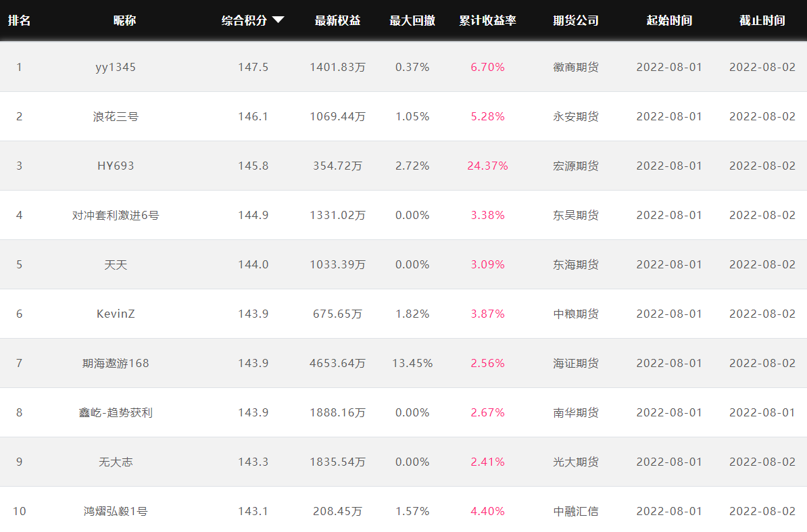Image resolution: width=807 pixels, height=532 pixels.
Task: Click return rate 2.67%
Action: click(487, 412)
